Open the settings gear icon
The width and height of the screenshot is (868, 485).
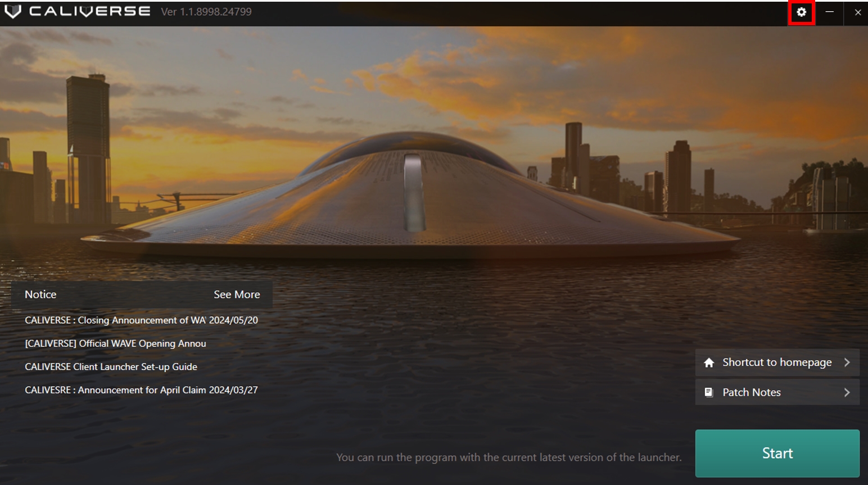pos(801,12)
